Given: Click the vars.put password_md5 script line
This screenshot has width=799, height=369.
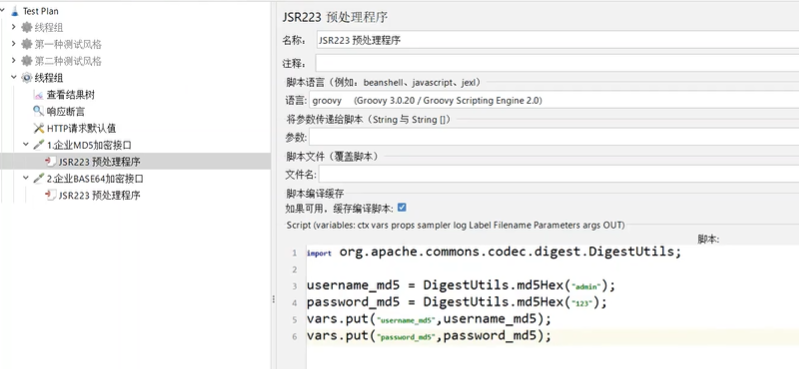Looking at the screenshot, I should 430,336.
